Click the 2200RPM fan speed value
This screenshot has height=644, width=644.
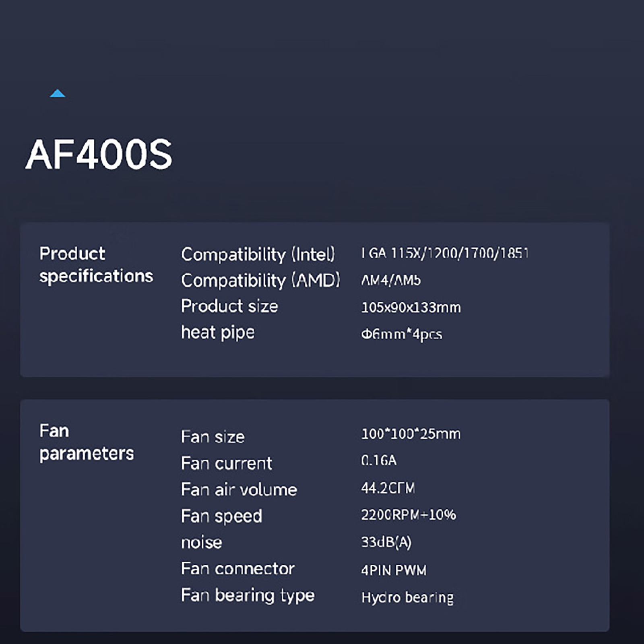click(408, 515)
